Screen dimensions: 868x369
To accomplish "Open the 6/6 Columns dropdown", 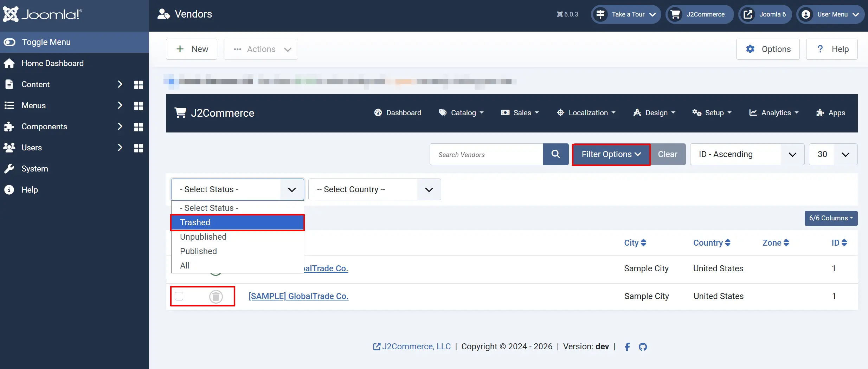I will (831, 218).
